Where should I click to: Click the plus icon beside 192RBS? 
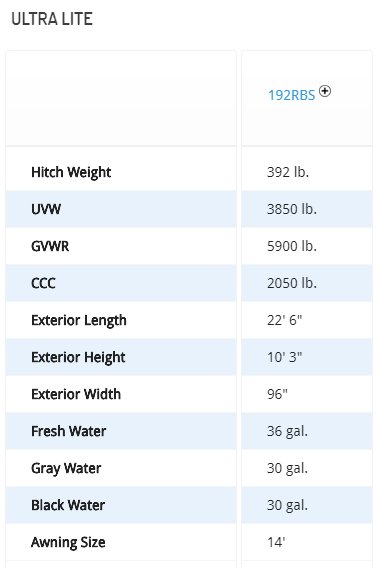[325, 91]
